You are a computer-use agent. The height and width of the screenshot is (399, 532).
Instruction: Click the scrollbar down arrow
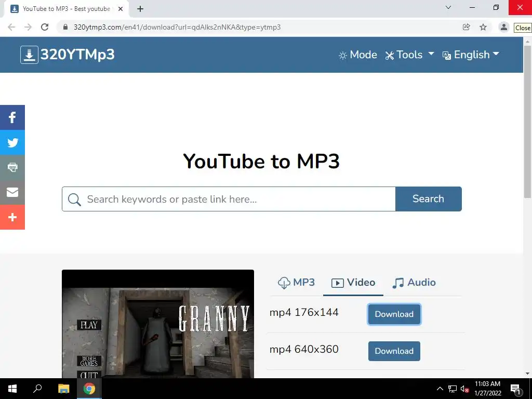tap(527, 374)
